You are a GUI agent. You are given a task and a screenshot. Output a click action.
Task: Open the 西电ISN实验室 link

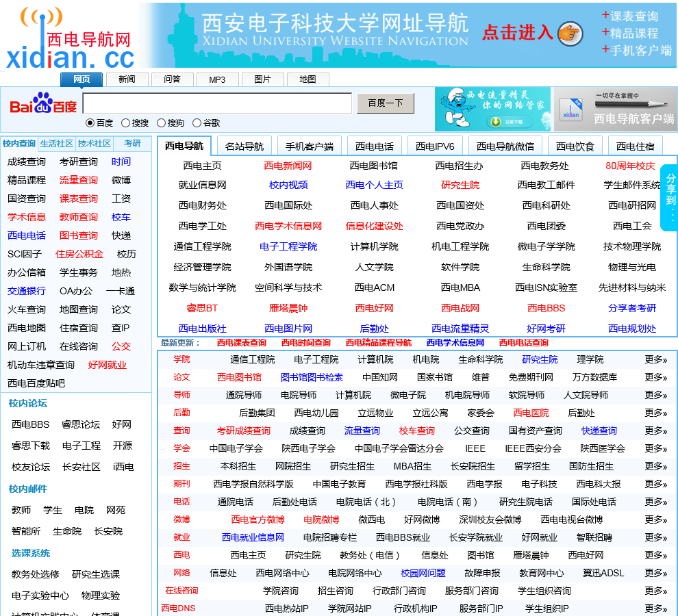coord(546,287)
